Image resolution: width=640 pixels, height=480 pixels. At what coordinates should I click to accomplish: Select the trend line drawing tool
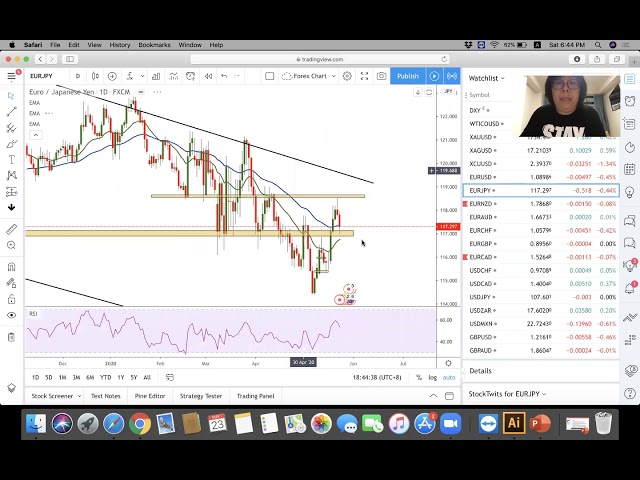coord(11,112)
